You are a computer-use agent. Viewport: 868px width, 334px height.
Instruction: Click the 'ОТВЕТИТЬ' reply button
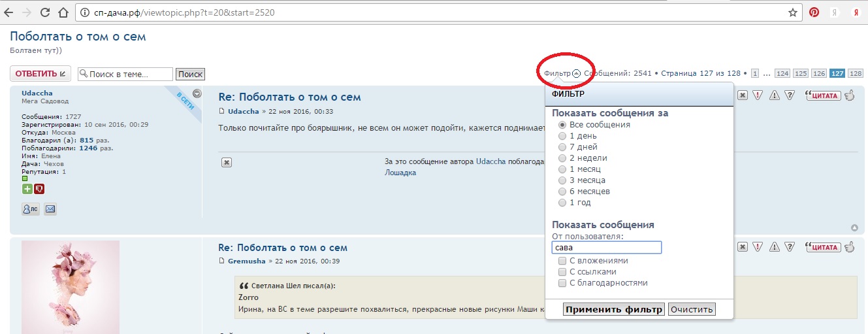pyautogui.click(x=40, y=74)
